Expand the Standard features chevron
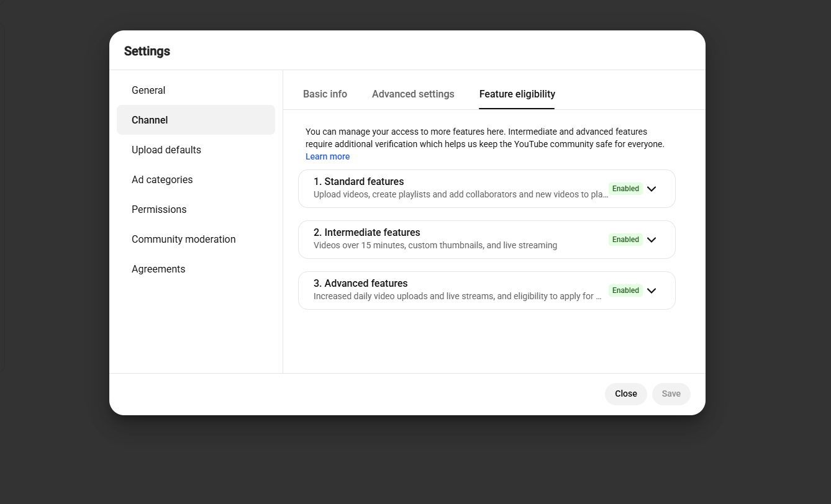831x504 pixels. 652,189
